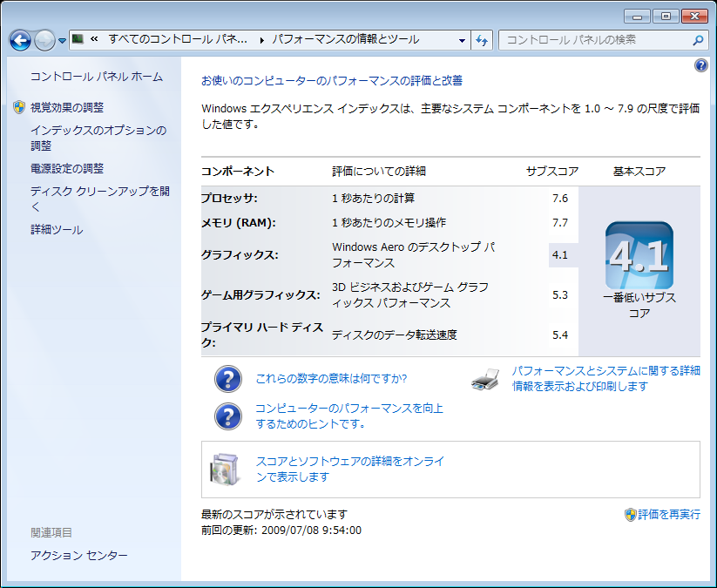This screenshot has height=588, width=717.
Task: Click the メモリ (RAM) subscore 7.7
Action: tap(559, 223)
